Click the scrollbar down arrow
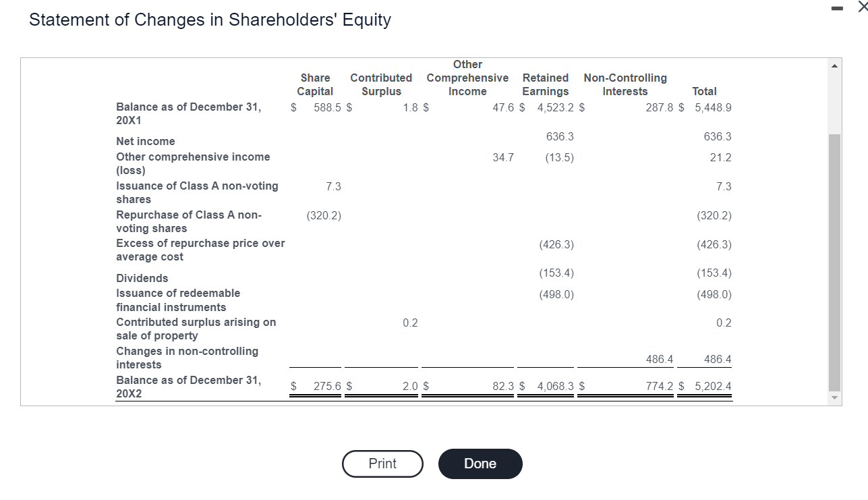 (x=835, y=397)
